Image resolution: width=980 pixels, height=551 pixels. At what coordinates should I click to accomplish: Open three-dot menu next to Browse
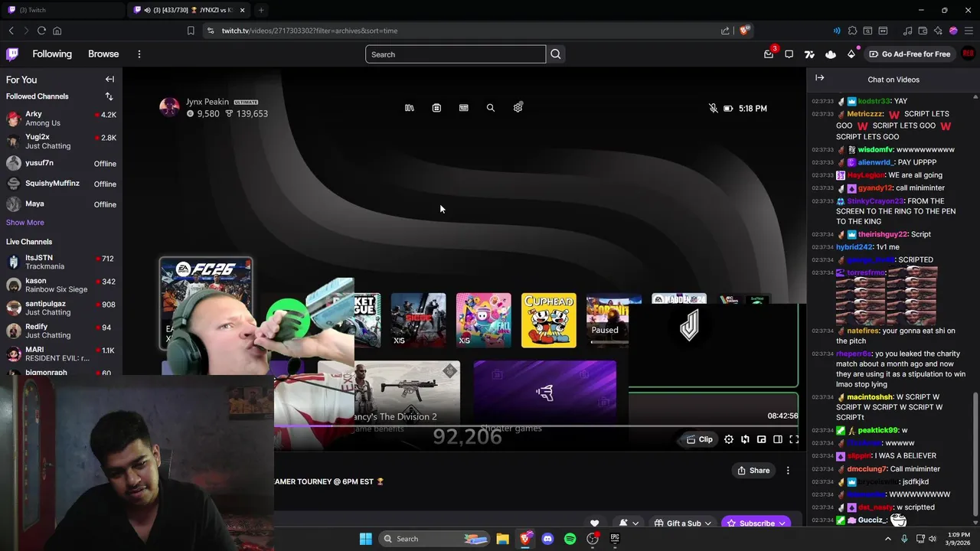139,54
